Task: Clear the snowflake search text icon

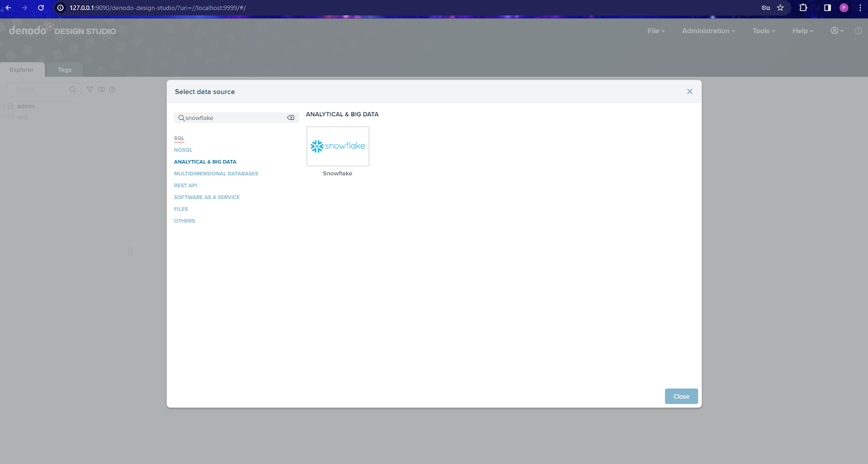Action: (291, 118)
